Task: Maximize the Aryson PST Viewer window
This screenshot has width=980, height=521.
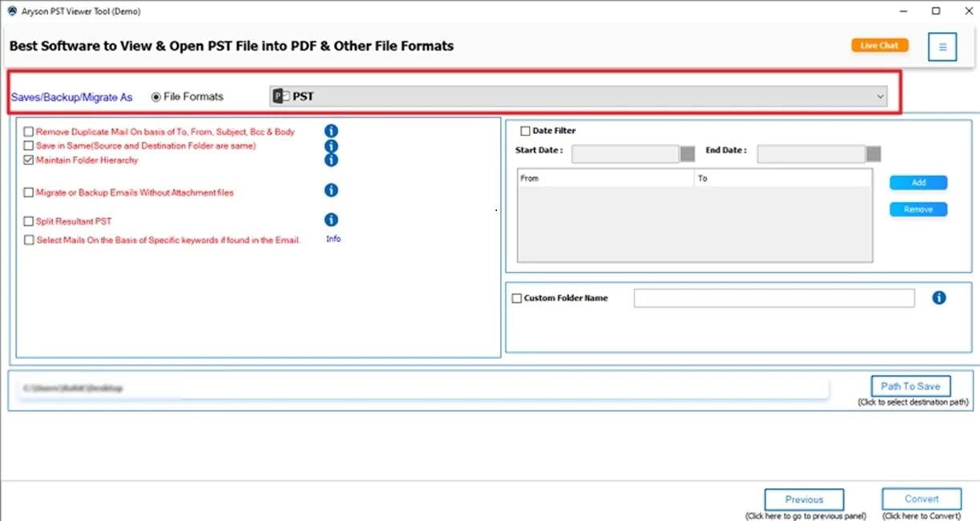Action: pyautogui.click(x=936, y=11)
